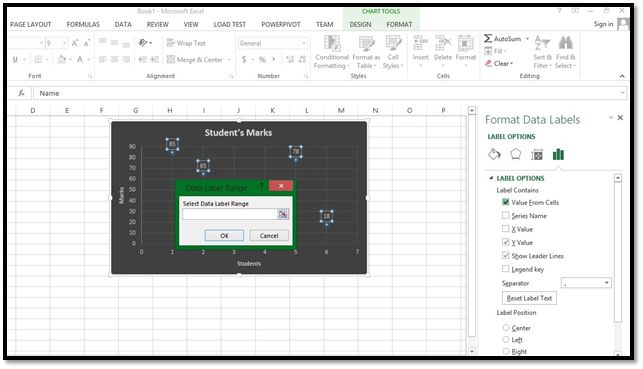
Task: Click worksheet vertical scrollbar down arrow
Action: pyautogui.click(x=472, y=351)
